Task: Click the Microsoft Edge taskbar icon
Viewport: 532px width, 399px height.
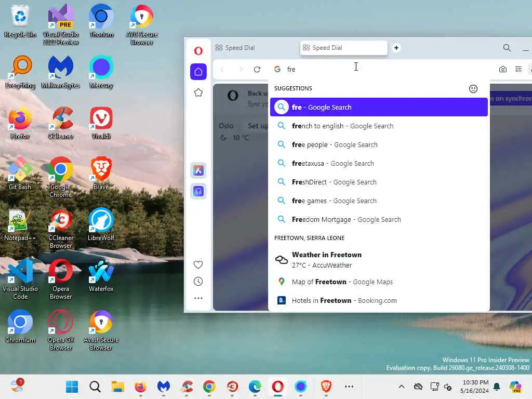Action: [x=255, y=387]
